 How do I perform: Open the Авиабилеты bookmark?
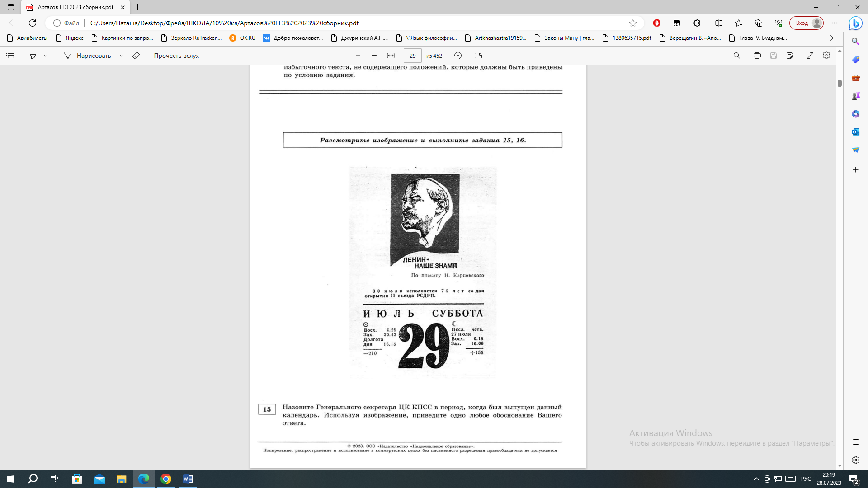tap(27, 38)
